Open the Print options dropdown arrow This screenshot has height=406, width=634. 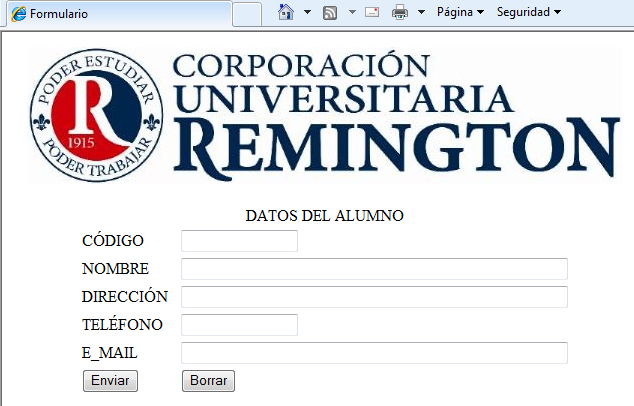tap(421, 12)
